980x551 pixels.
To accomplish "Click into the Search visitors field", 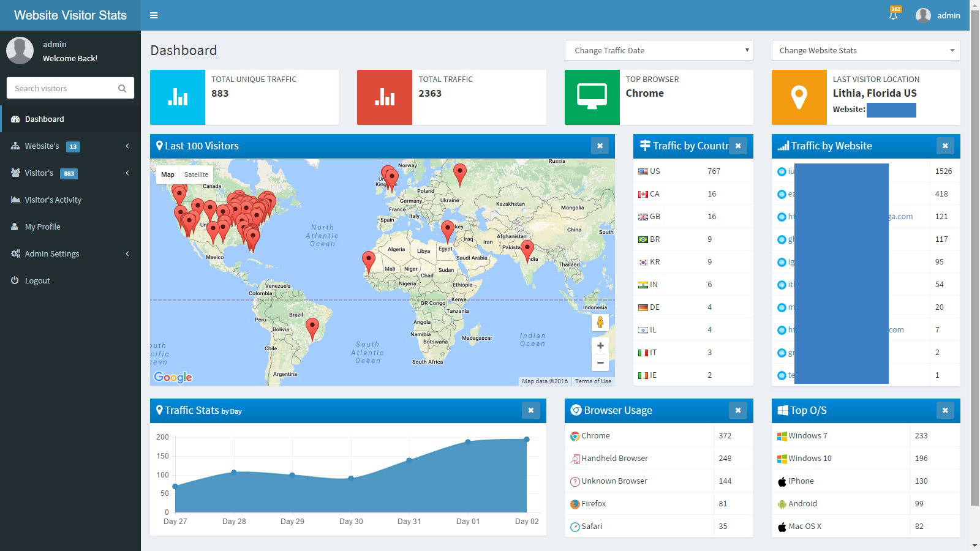I will pos(61,88).
